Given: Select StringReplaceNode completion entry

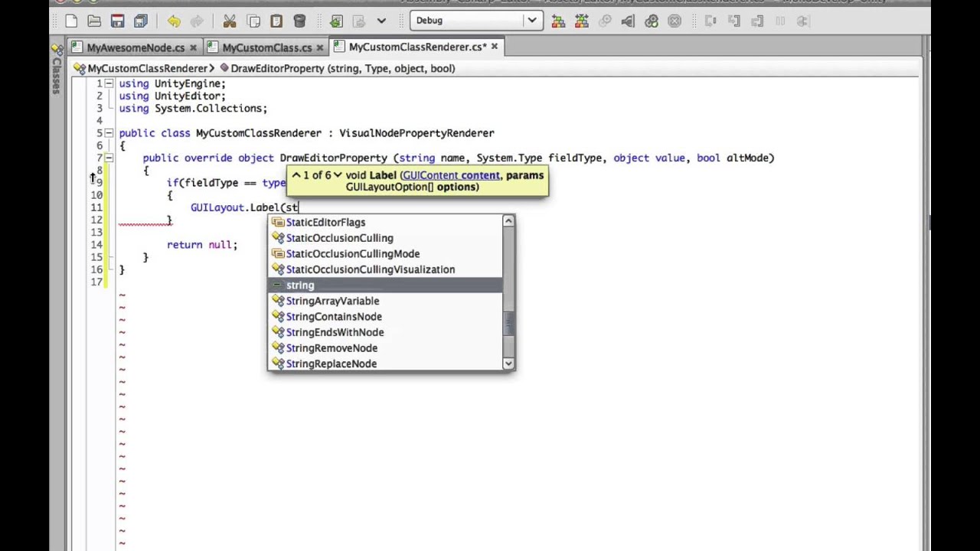Looking at the screenshot, I should coord(385,364).
